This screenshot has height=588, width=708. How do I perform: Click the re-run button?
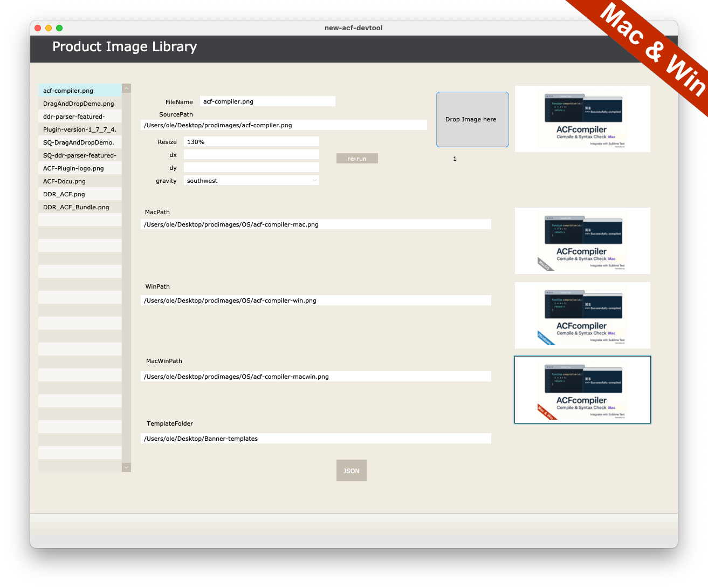357,159
